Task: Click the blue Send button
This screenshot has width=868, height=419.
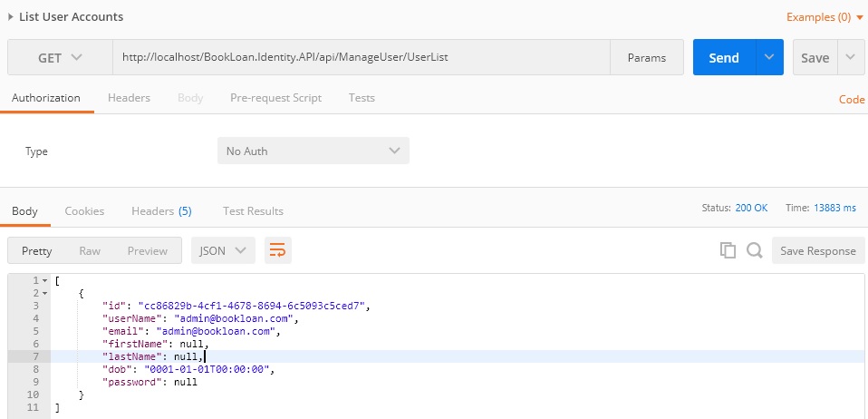Action: (x=724, y=57)
